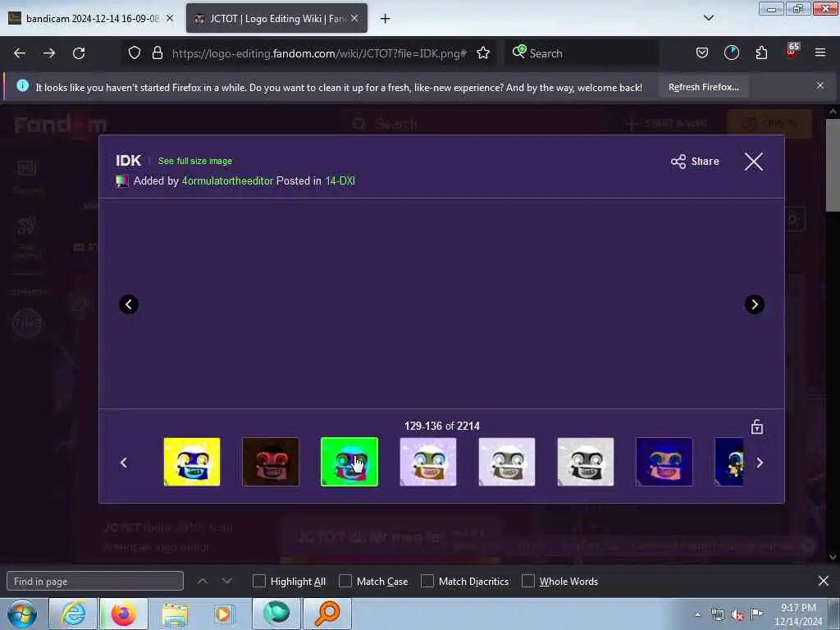Select the dark blue face thumbnail
The image size is (840, 630).
(x=664, y=462)
